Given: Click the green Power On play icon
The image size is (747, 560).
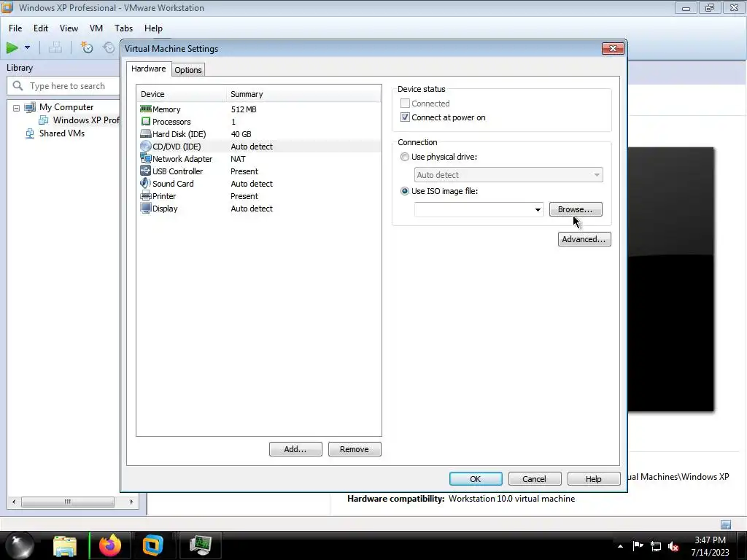Looking at the screenshot, I should click(x=12, y=47).
